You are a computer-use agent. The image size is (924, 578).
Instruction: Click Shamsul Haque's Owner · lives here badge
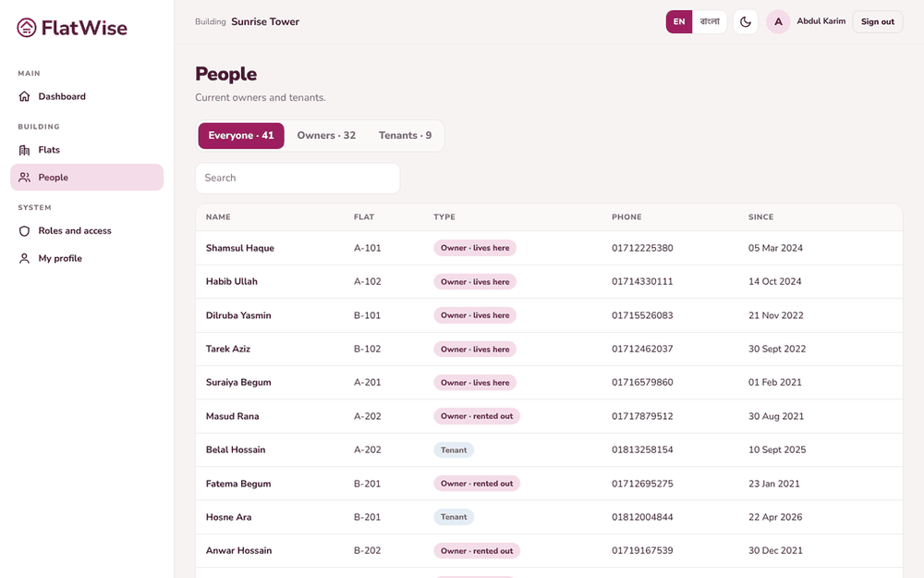(x=475, y=248)
